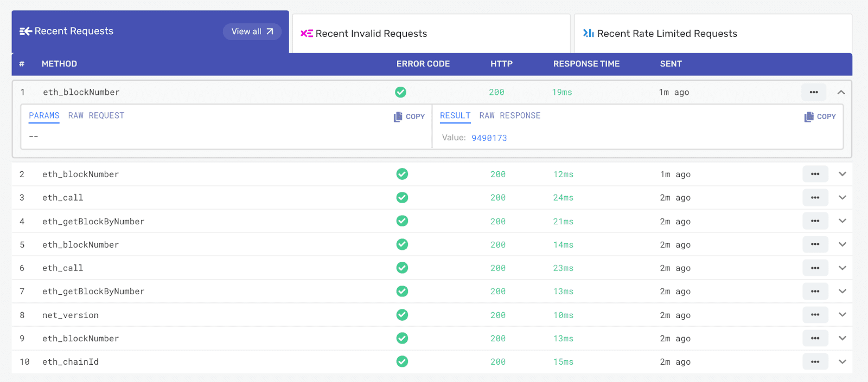Viewport: 868px width, 382px height.
Task: Select the RAW REQUEST tab
Action: click(96, 115)
